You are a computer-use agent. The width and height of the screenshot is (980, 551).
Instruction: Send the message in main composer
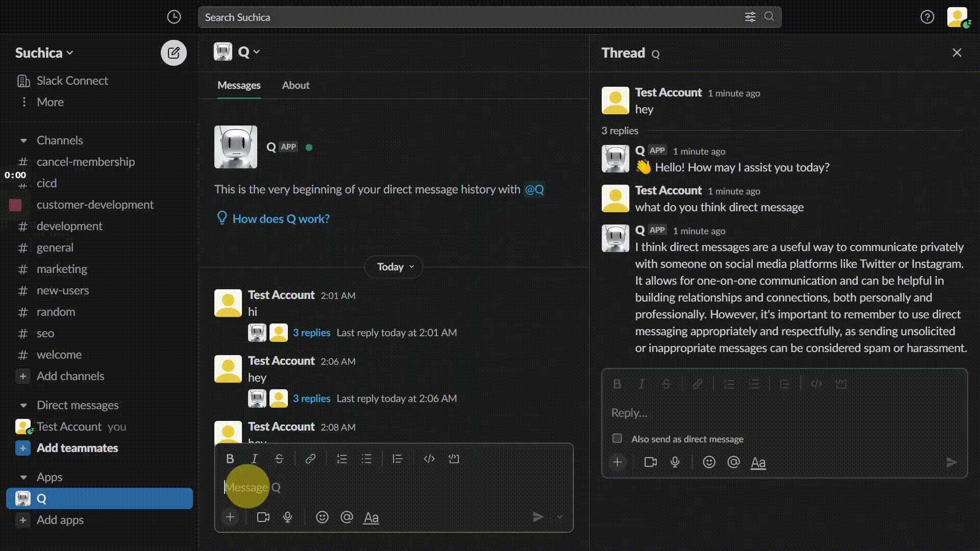[538, 517]
